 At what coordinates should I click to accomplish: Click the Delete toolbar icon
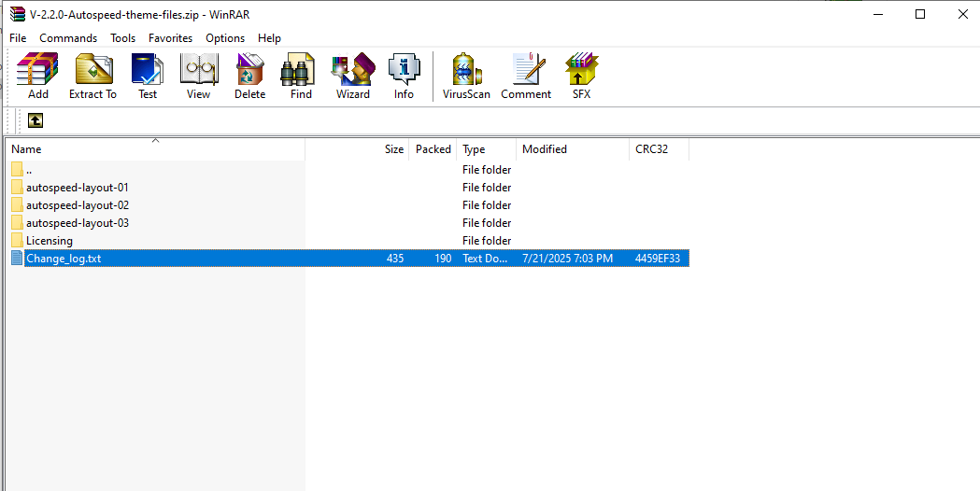coord(250,76)
